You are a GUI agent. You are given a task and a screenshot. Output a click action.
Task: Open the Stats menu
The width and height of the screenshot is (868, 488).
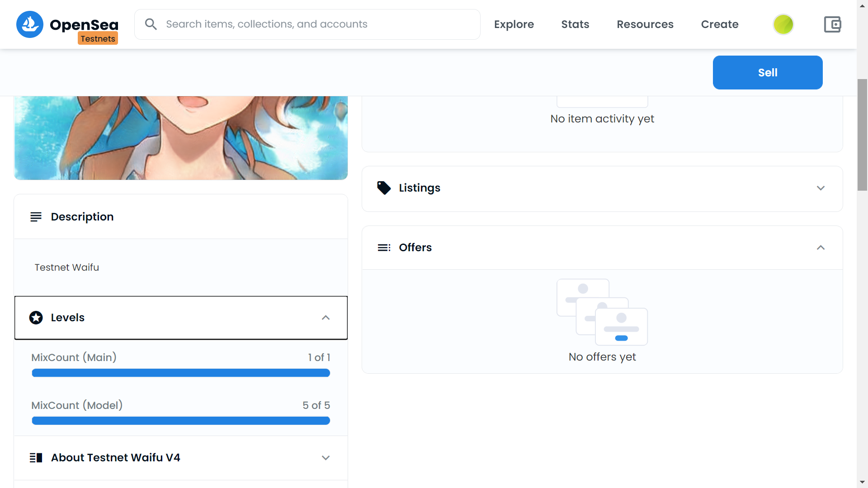point(575,24)
